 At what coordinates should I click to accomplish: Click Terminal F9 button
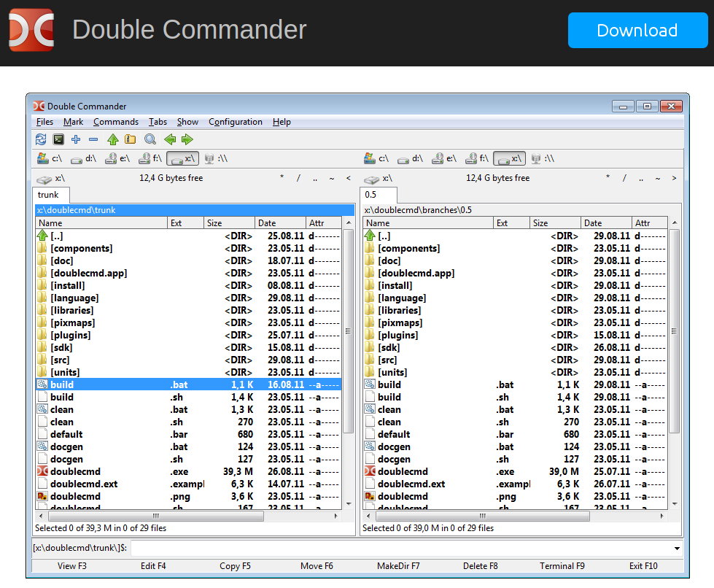click(x=562, y=565)
